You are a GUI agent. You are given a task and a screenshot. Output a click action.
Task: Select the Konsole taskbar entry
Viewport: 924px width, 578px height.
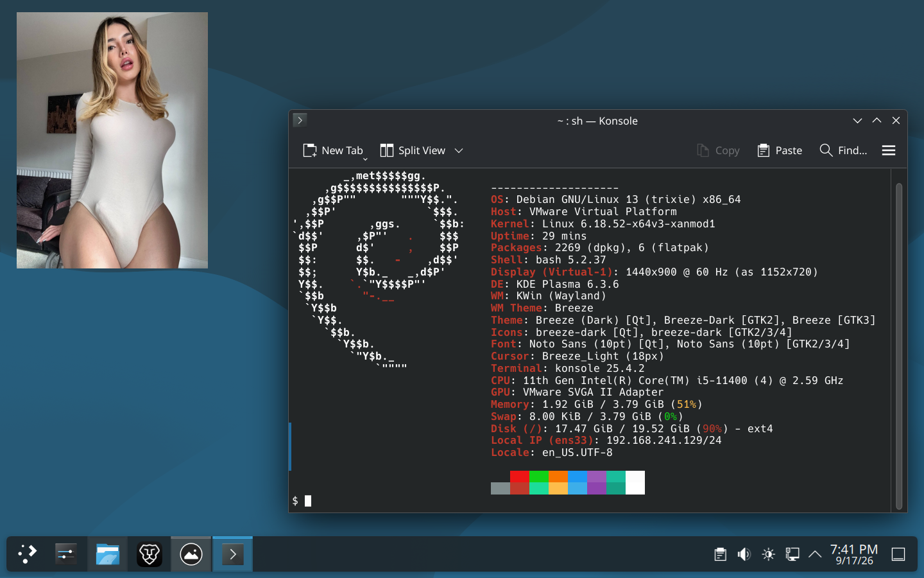coord(233,554)
